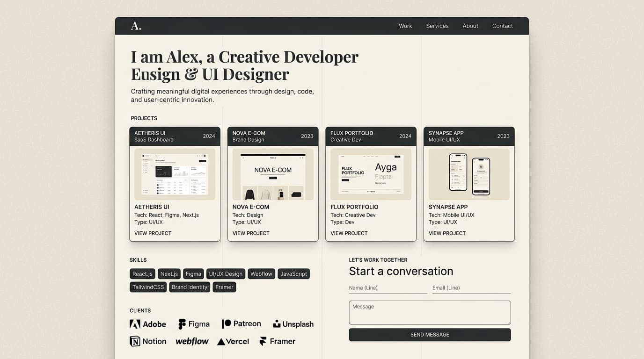Image resolution: width=644 pixels, height=359 pixels.
Task: Open the About page link
Action: pos(470,26)
